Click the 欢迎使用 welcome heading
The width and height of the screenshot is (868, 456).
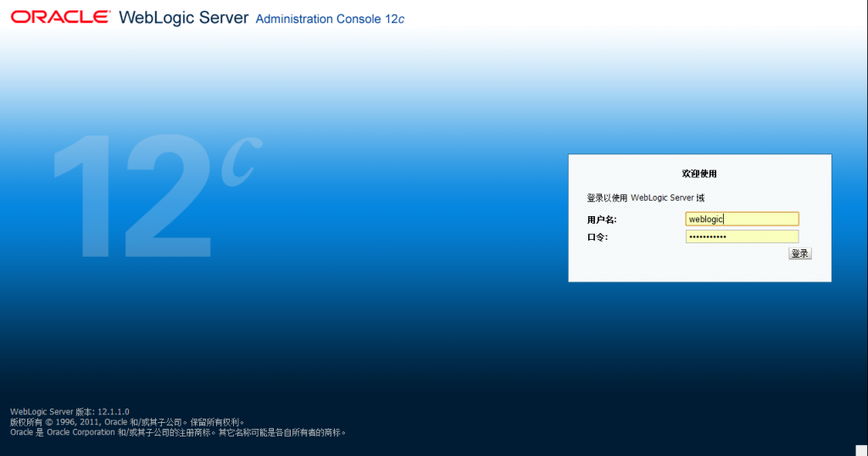699,174
